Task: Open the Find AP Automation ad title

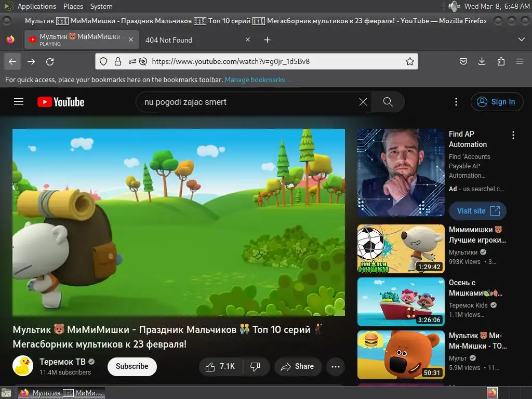Action: pyautogui.click(x=468, y=139)
